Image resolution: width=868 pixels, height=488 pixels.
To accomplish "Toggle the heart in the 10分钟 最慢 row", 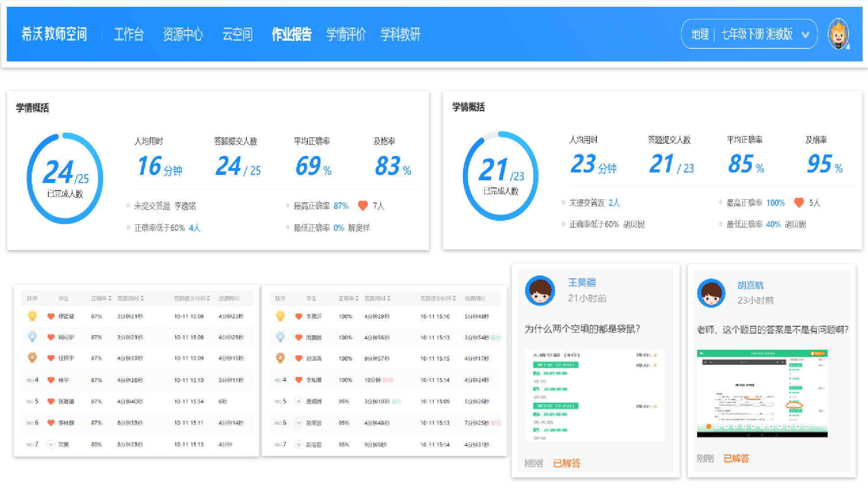I will 298,380.
